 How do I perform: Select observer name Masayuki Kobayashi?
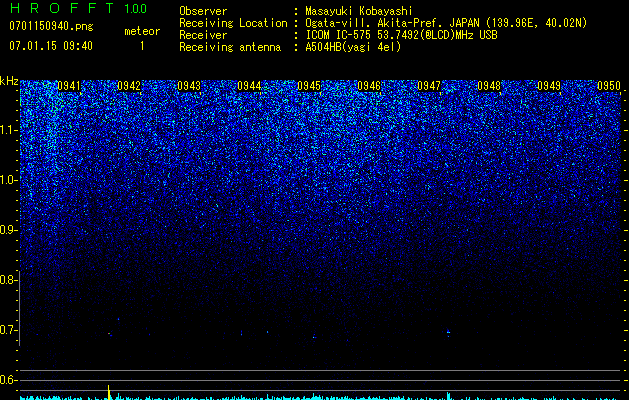tap(359, 11)
